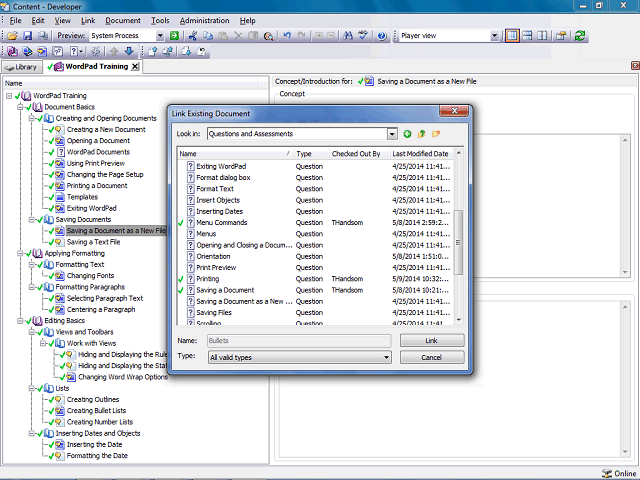Select Saving a Text File in the tree
The image size is (640, 480).
pos(93,242)
